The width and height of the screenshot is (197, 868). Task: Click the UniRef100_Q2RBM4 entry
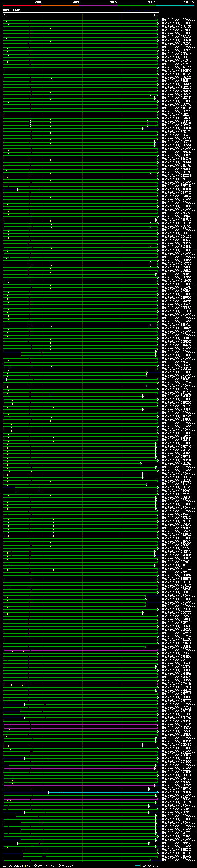(x=177, y=575)
